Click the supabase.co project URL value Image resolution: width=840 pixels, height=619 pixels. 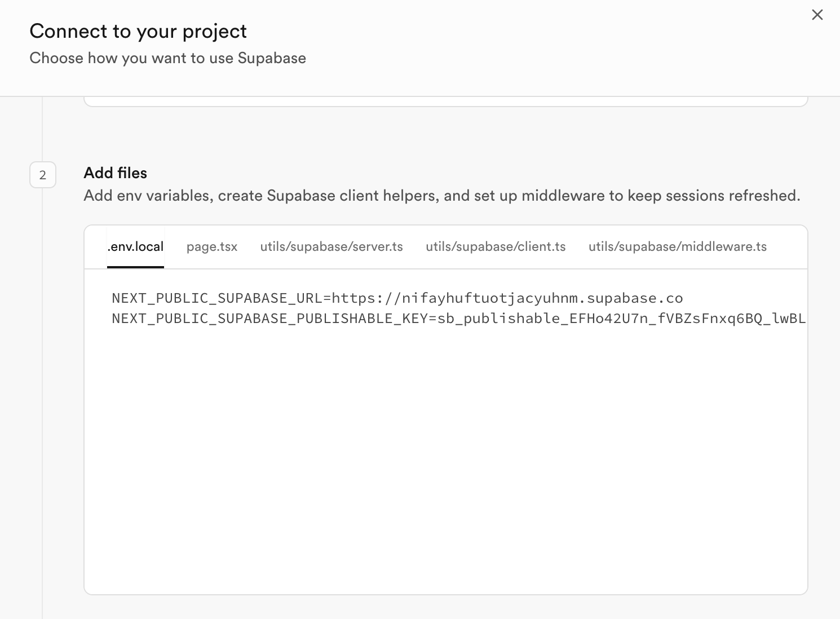(507, 298)
